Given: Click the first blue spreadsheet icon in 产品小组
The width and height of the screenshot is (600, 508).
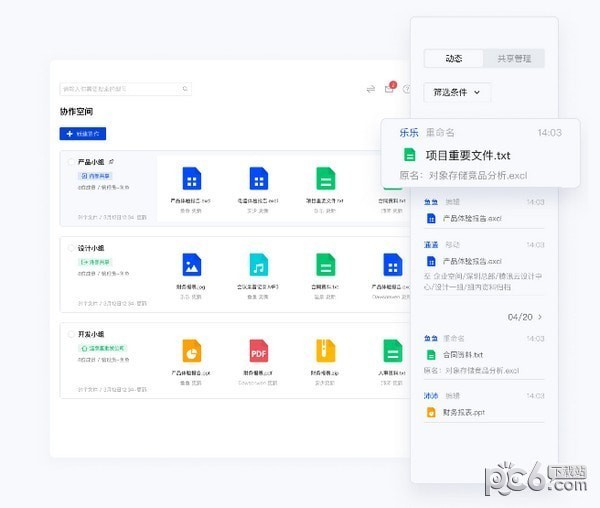Looking at the screenshot, I should tap(192, 179).
